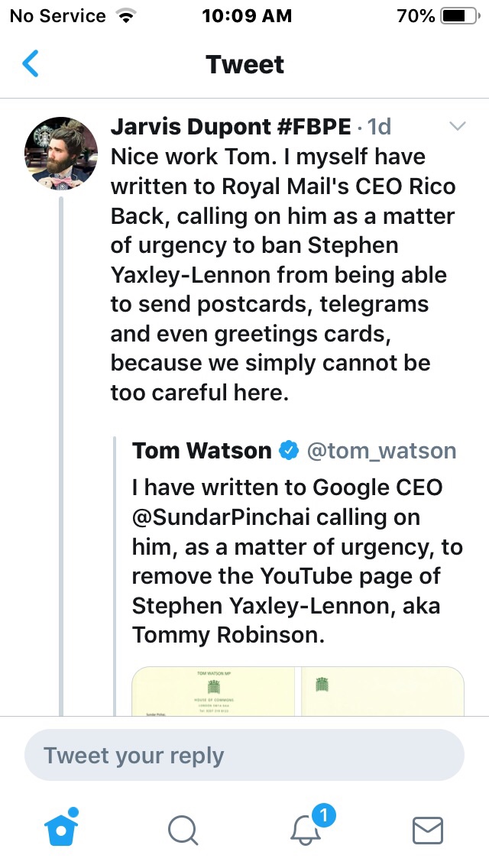489x868 pixels.
Task: Open the Search tab magnifier icon
Action: pyautogui.click(x=183, y=830)
